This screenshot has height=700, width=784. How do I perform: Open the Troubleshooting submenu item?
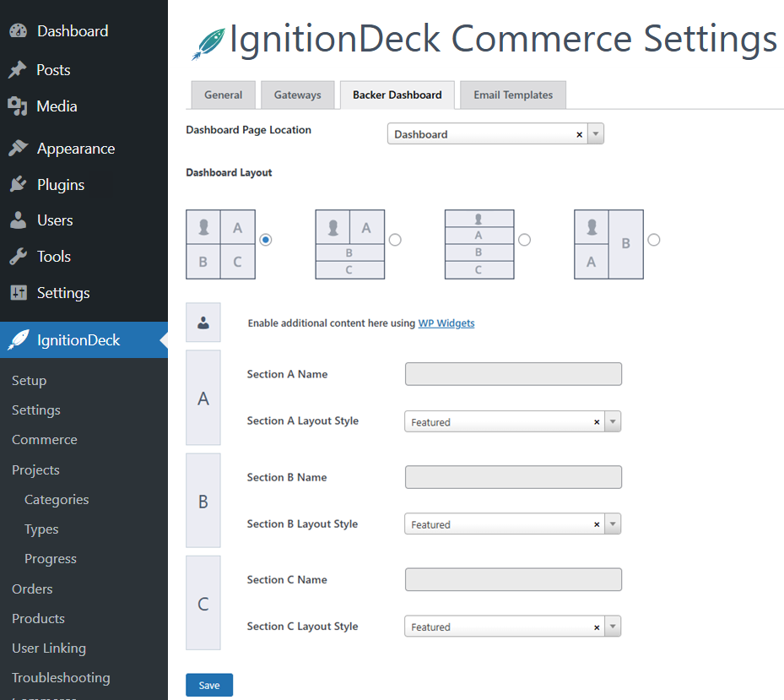pyautogui.click(x=61, y=677)
